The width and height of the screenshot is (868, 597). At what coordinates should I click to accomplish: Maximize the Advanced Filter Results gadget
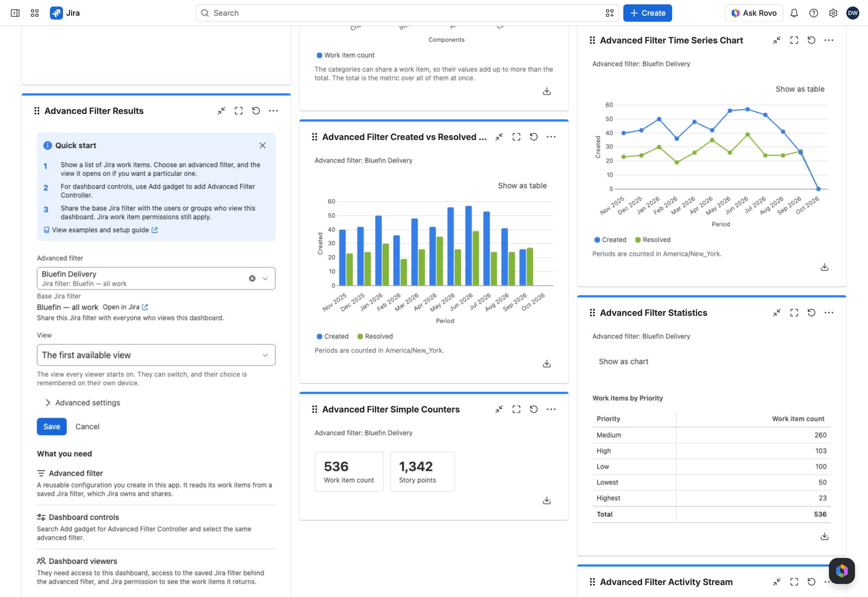239,111
